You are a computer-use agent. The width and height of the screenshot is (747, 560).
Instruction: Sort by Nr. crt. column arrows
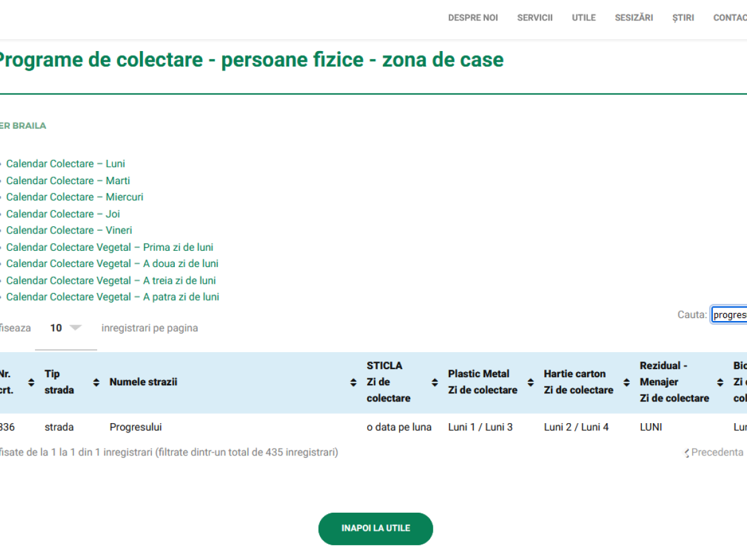click(31, 383)
